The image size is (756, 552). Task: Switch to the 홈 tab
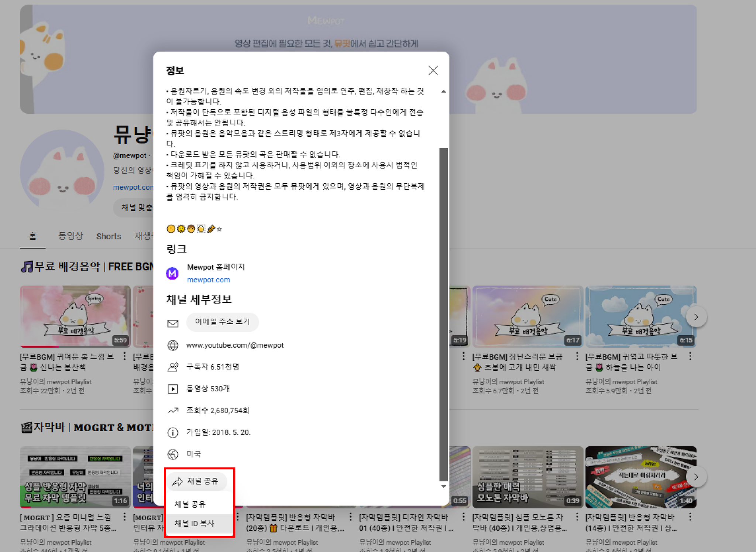click(x=32, y=236)
